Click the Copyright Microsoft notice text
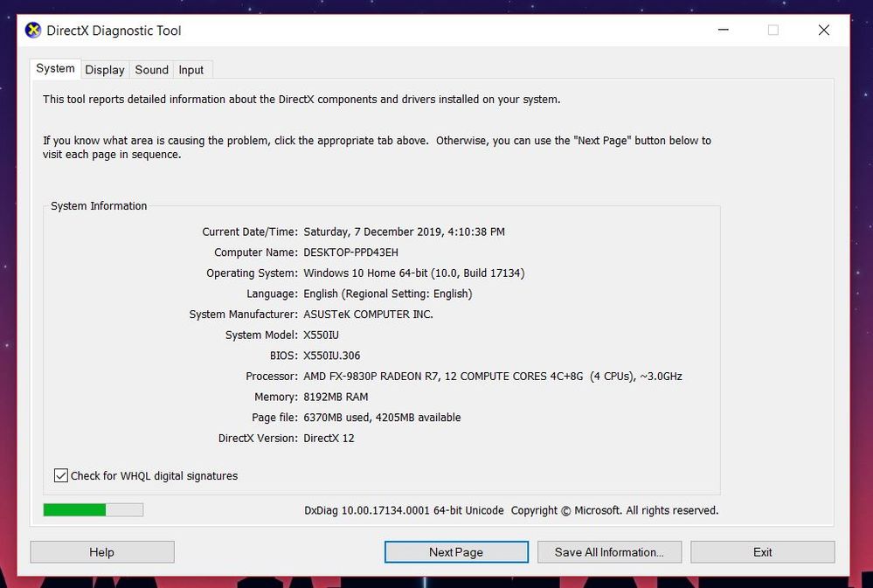873x588 pixels. [614, 510]
